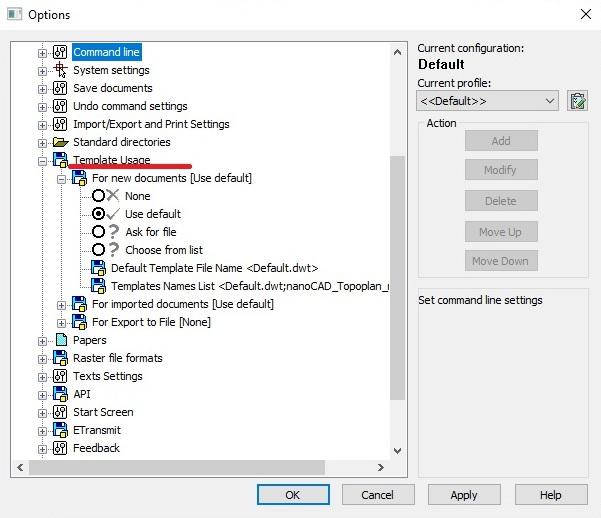601x518 pixels.
Task: Collapse the Template Usage tree node
Action: pos(42,160)
